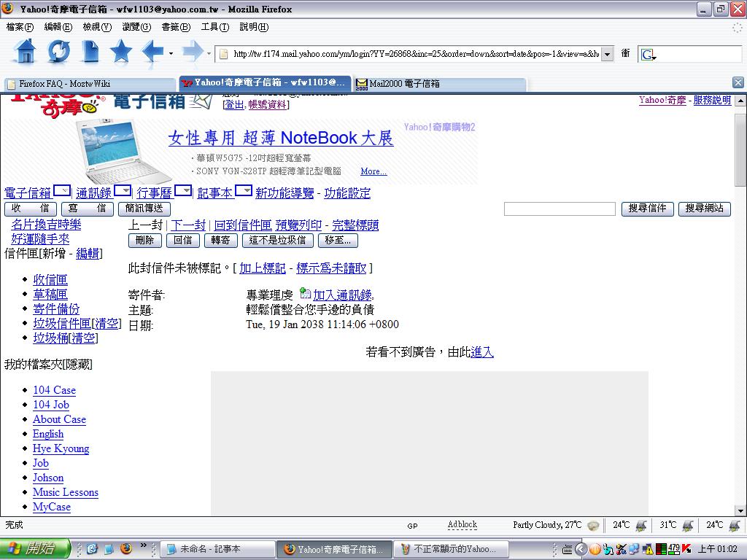Open the 收信匣 inbox folder
The height and width of the screenshot is (560, 747).
pyautogui.click(x=50, y=280)
